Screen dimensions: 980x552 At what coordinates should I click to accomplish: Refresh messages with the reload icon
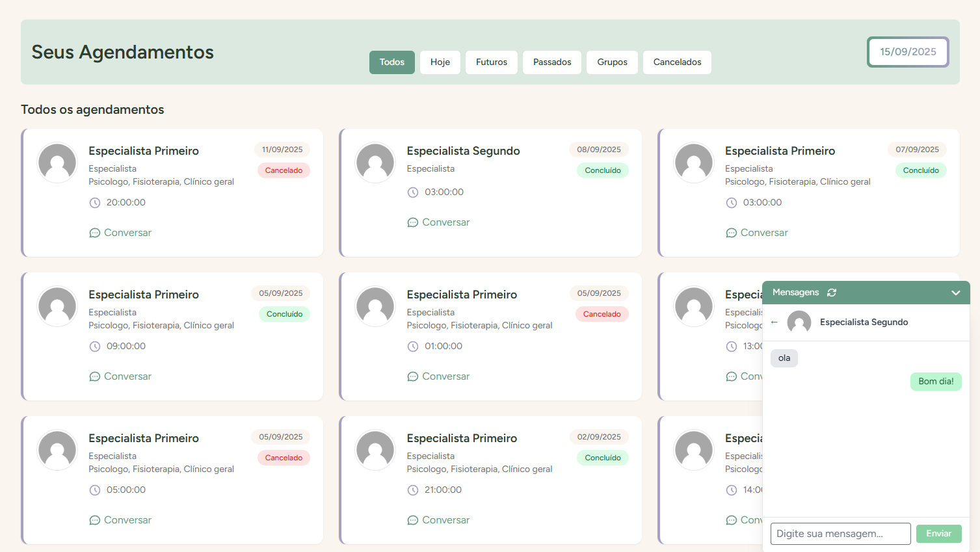pos(832,293)
